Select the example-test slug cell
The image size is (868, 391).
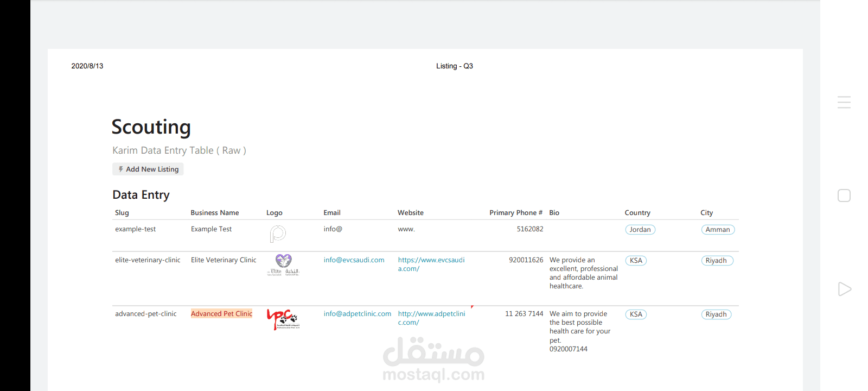135,229
